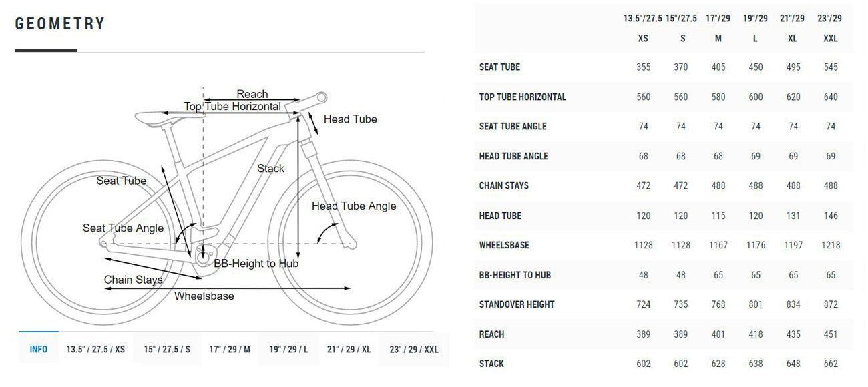Open the 13.5" / 27.5 / XS tab
This screenshot has width=868, height=387.
coord(95,349)
